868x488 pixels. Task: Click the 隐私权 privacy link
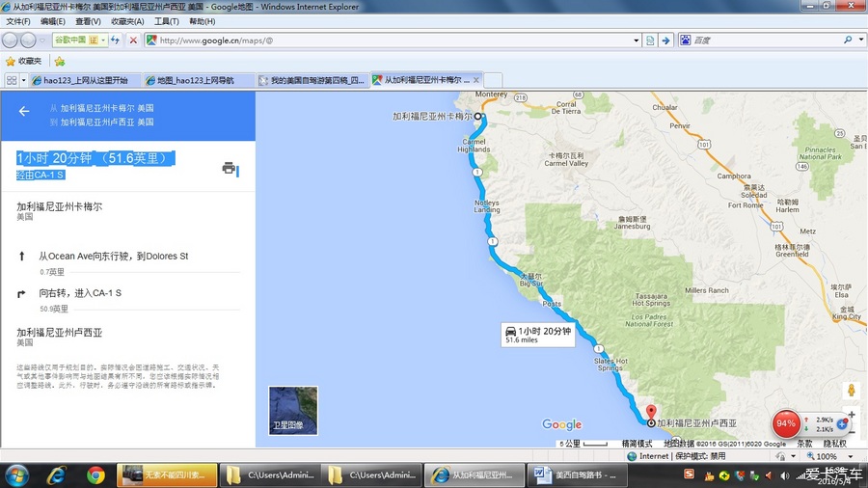pyautogui.click(x=835, y=444)
